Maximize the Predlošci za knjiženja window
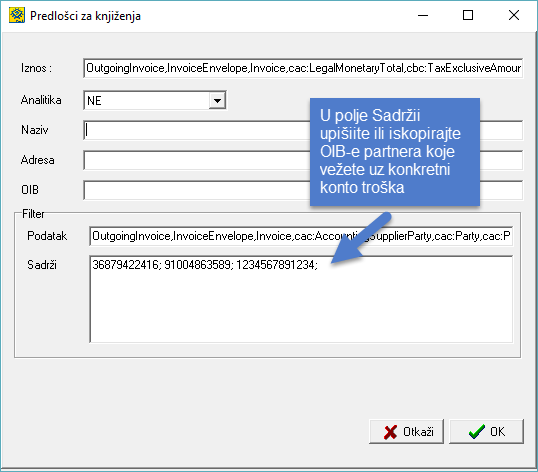Image resolution: width=538 pixels, height=472 pixels. (x=468, y=15)
